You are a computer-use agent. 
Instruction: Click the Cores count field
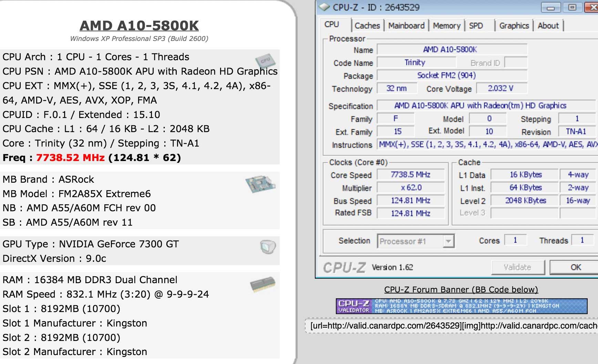point(515,240)
